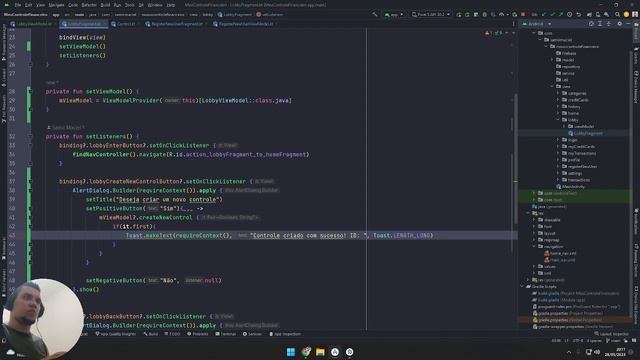This screenshot has width=640, height=360.
Task: Switch to RegisterNewUserFragment.kt editor tab
Action: point(176,24)
